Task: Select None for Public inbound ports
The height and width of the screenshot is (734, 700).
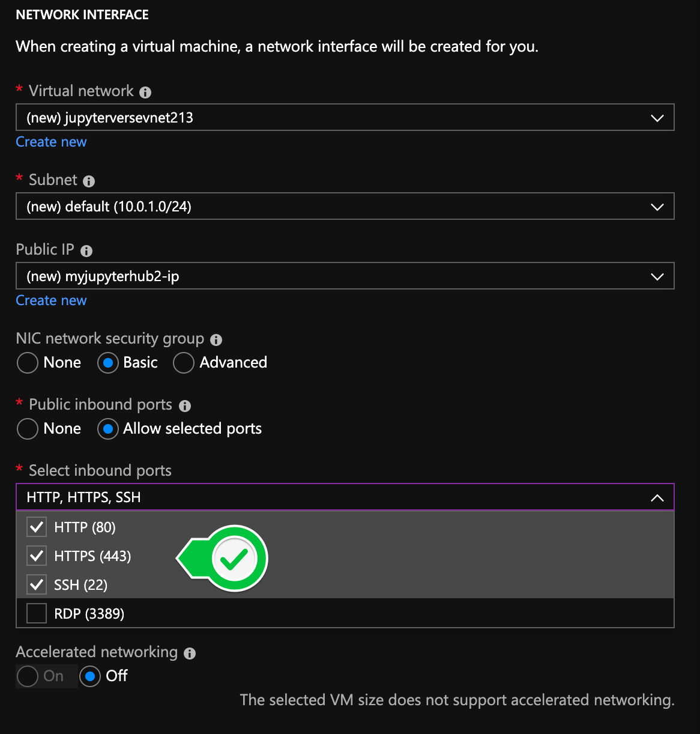Action: tap(28, 429)
